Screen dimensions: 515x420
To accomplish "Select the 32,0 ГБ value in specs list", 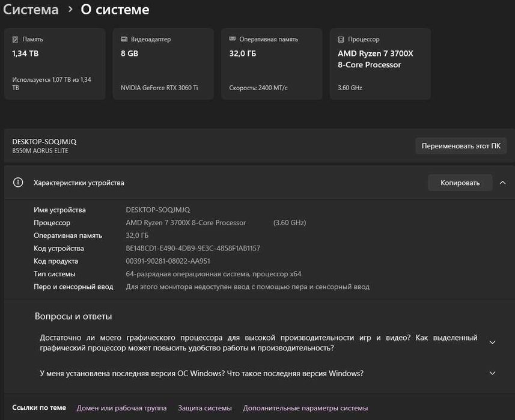I will [x=137, y=235].
